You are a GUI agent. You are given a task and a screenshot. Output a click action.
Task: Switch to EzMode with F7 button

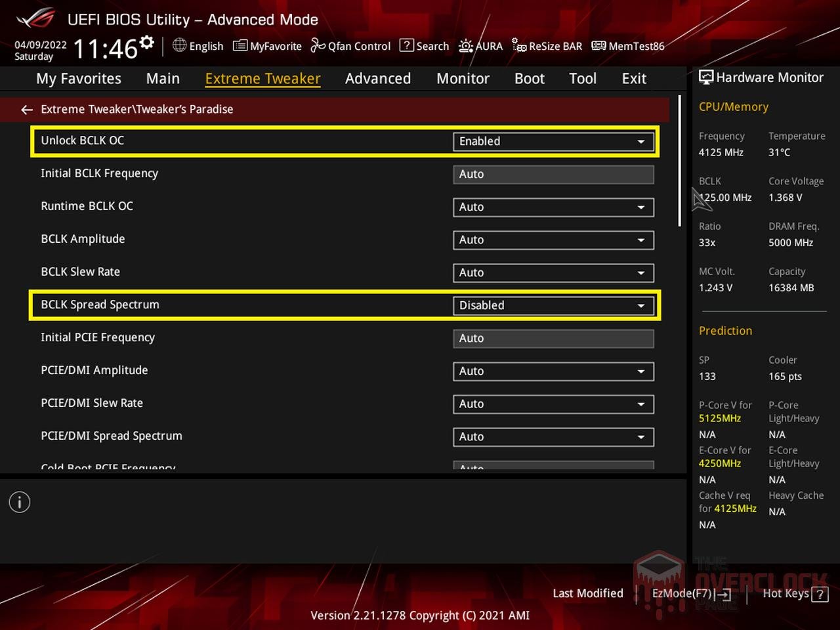691,593
